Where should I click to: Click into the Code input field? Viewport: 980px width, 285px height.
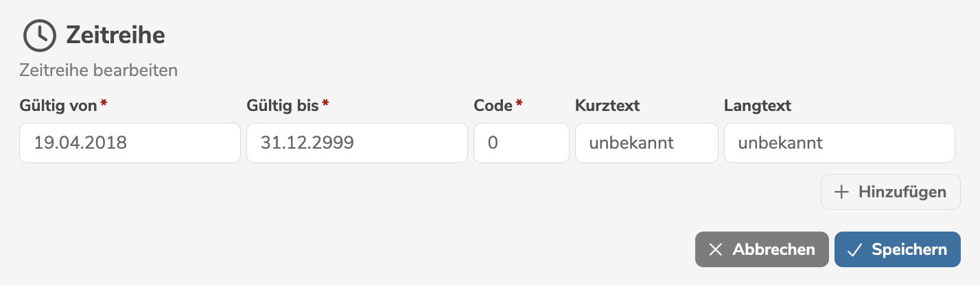(521, 143)
